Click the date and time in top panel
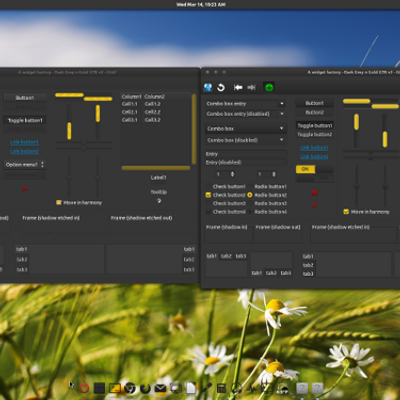Screen dimensions: 400x400 [201, 4]
